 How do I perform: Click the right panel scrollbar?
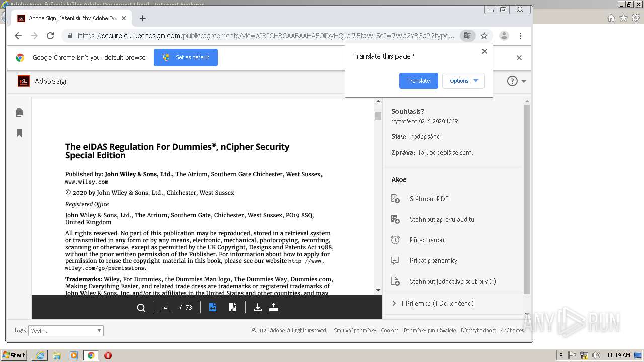tap(527, 199)
